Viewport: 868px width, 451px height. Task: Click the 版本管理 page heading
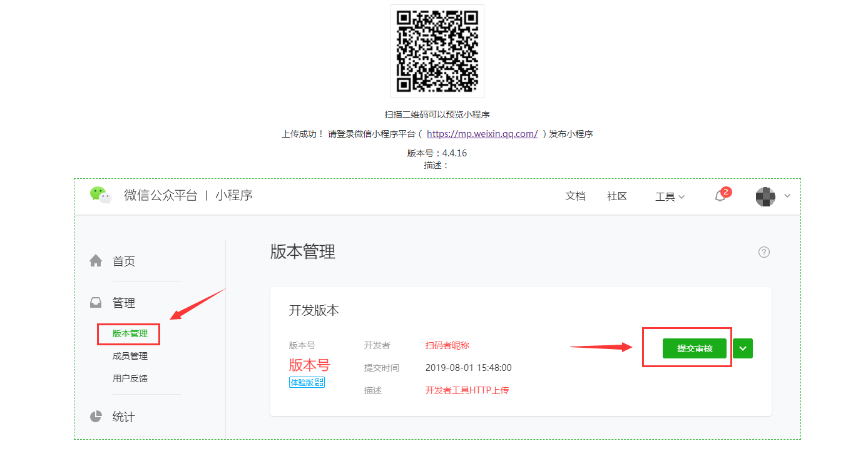303,251
